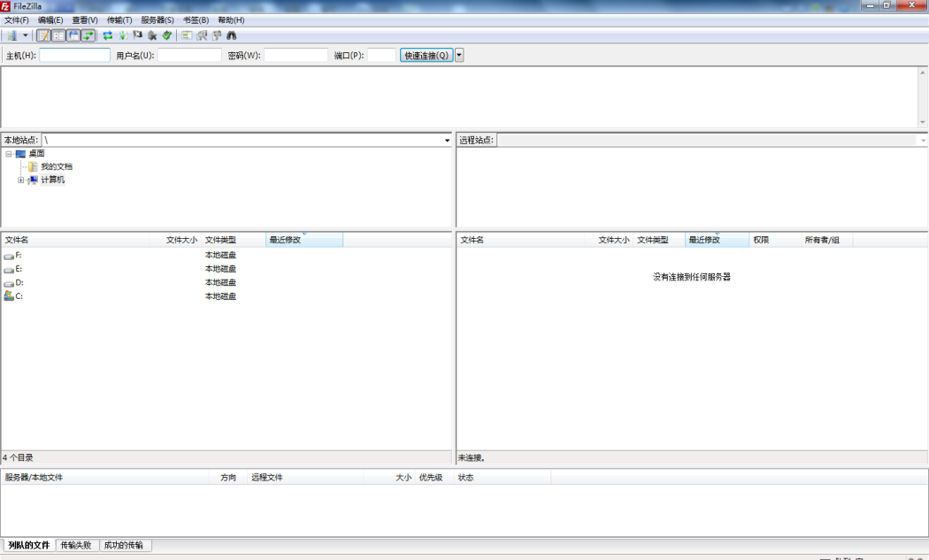
Task: Click 服务器/本地文件 queue column header
Action: 105,478
